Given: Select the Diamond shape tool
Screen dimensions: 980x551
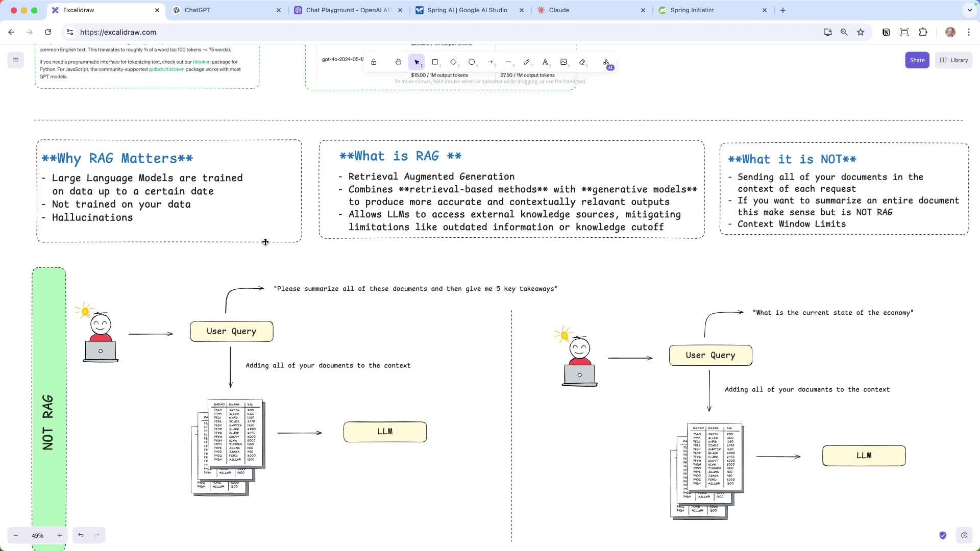Looking at the screenshot, I should coord(453,62).
